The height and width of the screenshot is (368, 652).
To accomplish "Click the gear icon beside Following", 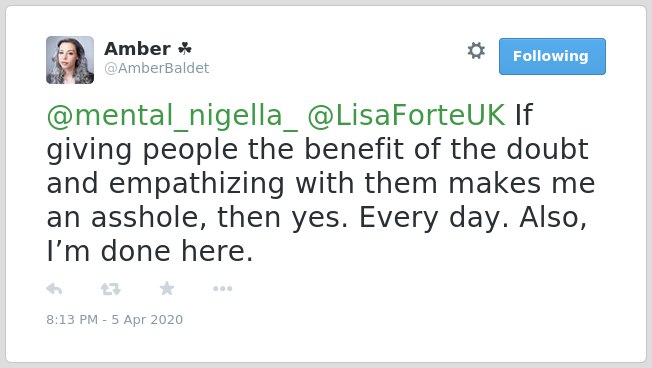I will click(476, 51).
